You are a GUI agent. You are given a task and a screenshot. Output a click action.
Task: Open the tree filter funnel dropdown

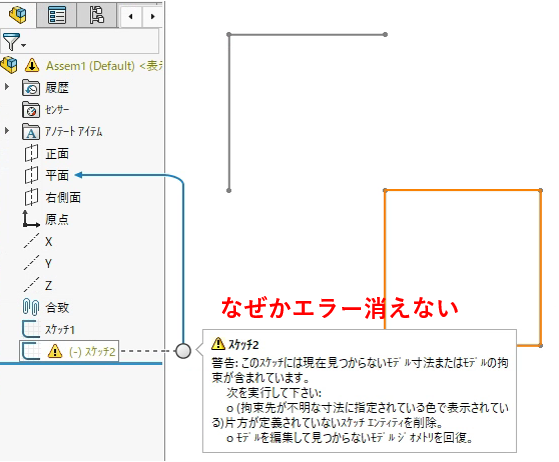[x=14, y=42]
